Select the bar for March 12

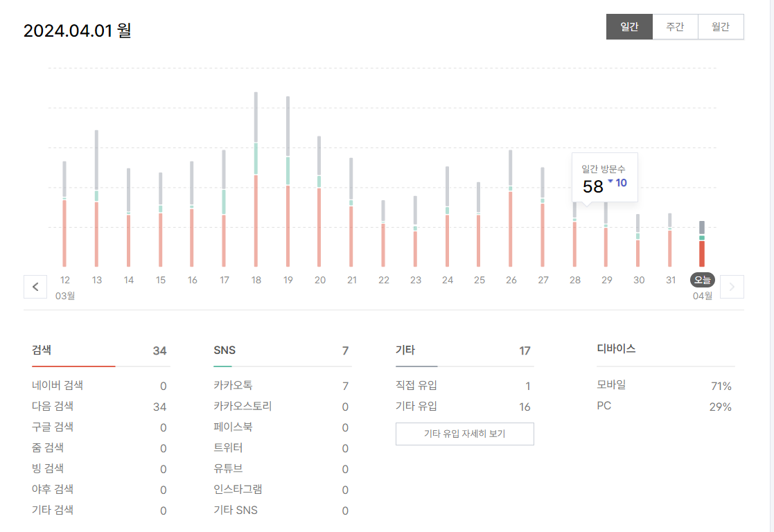tap(64, 214)
